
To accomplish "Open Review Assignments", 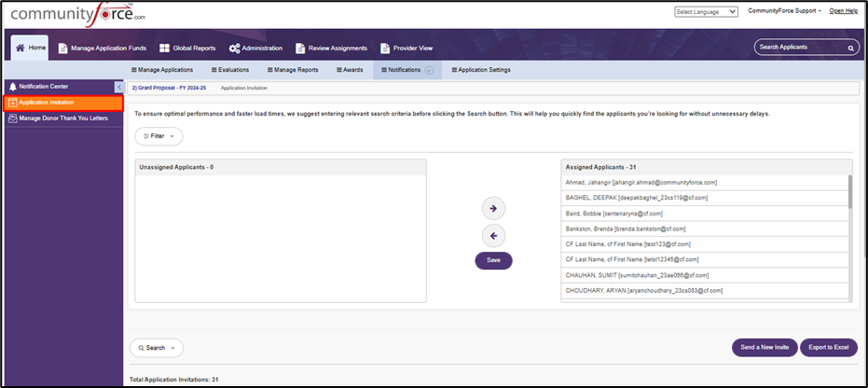I will tap(332, 48).
